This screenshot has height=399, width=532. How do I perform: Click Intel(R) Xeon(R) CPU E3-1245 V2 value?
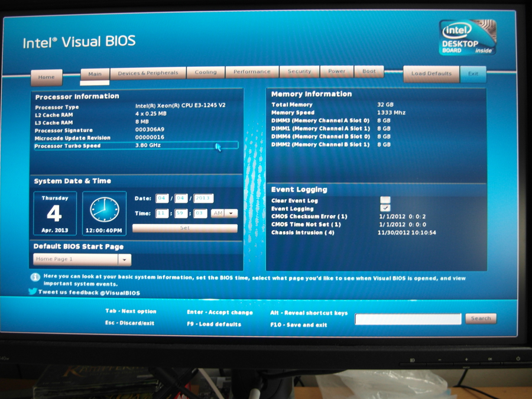click(x=180, y=106)
